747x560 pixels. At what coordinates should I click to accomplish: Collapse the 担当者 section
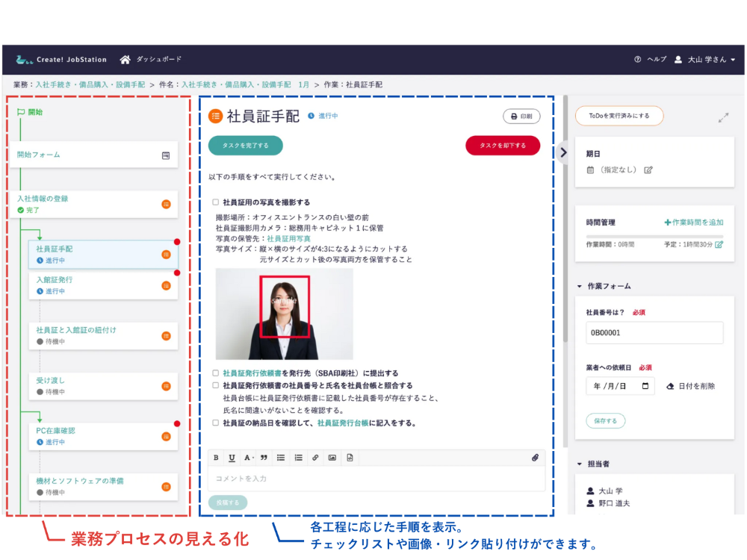pyautogui.click(x=580, y=464)
